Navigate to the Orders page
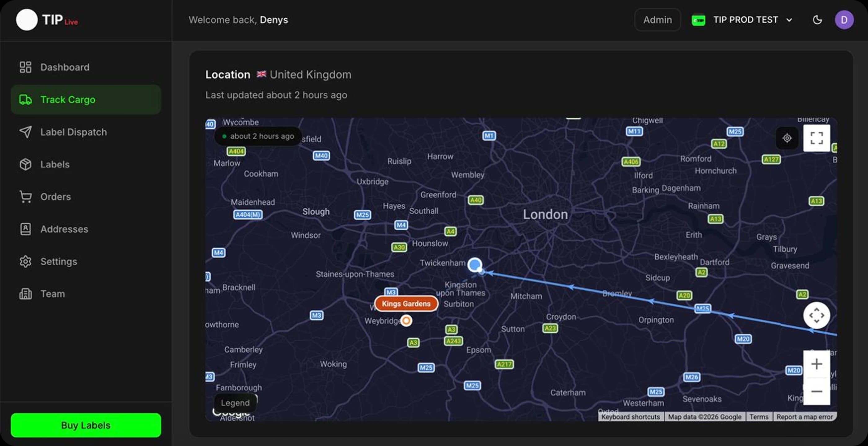The width and height of the screenshot is (868, 446). coord(25,197)
